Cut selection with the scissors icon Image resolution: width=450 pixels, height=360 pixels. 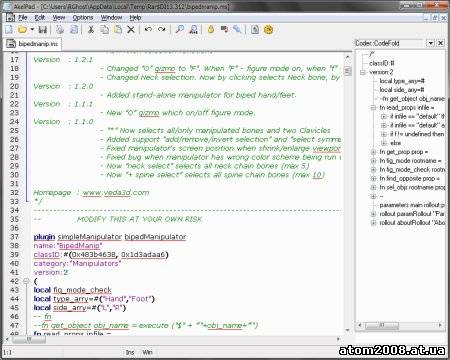pyautogui.click(x=90, y=30)
